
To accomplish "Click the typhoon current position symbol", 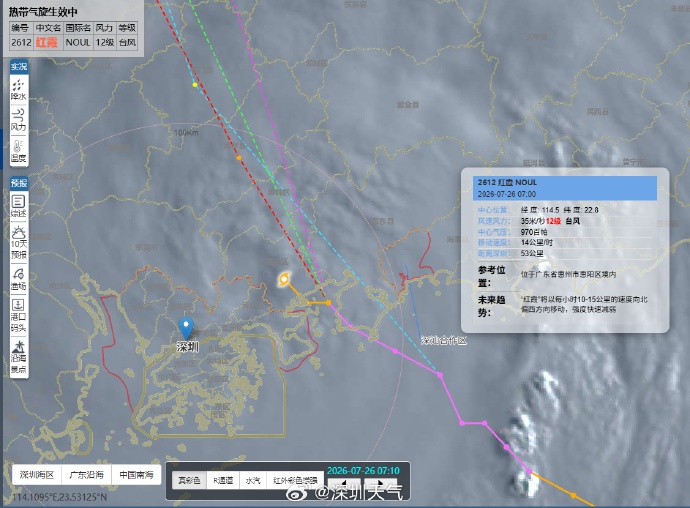I will click(284, 279).
